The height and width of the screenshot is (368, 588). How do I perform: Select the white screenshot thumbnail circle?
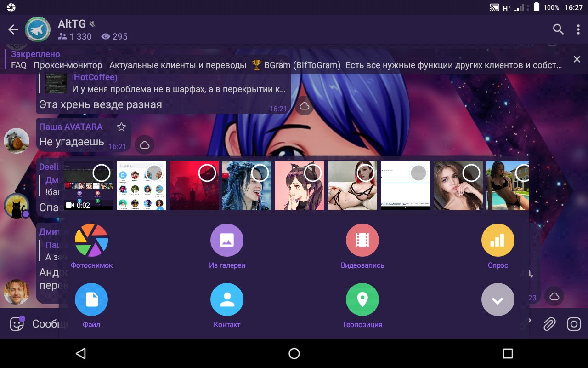418,173
